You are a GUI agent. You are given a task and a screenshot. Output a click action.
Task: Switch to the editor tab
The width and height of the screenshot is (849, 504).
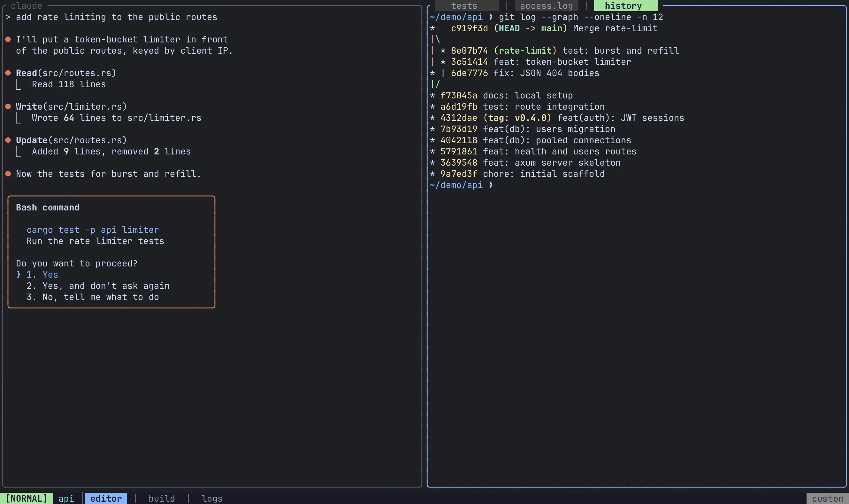tap(106, 498)
